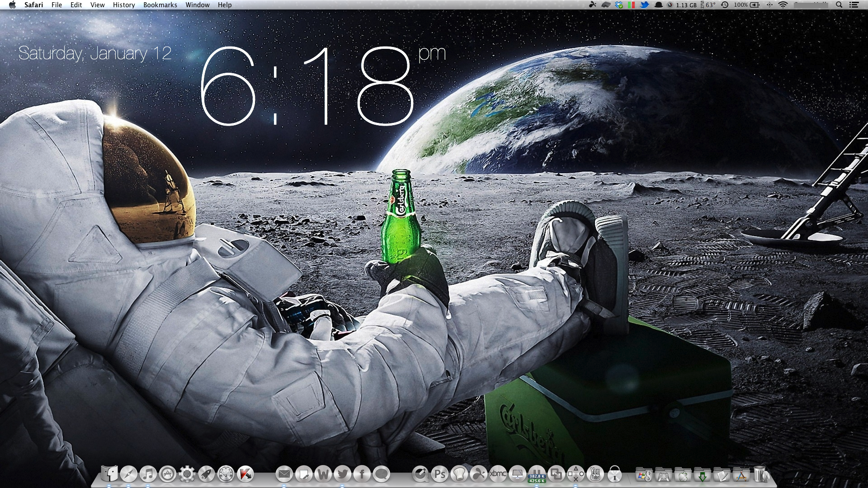Open 1.13 GB memory status item
The height and width of the screenshot is (488, 868).
pyautogui.click(x=683, y=5)
